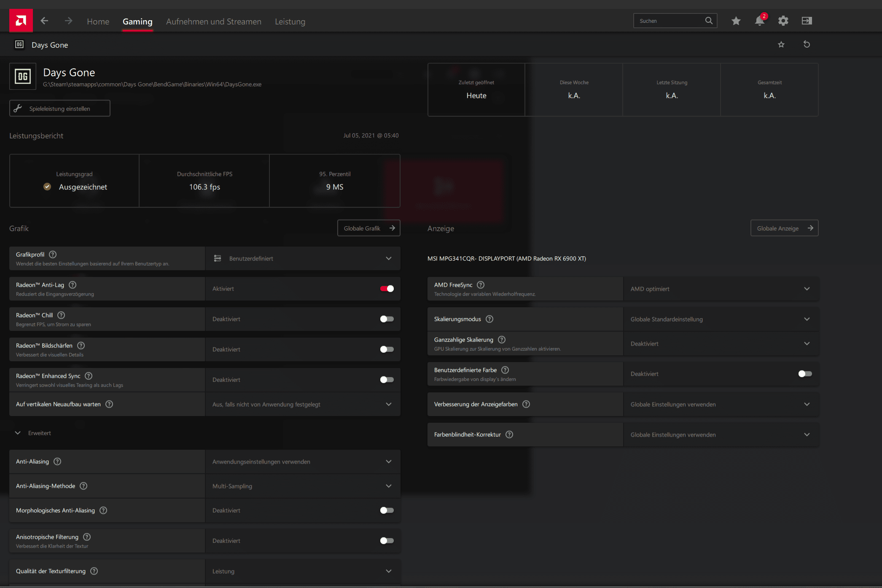882x588 pixels.
Task: Toggle Benutzerdefinierte Farbe switch on
Action: click(805, 374)
